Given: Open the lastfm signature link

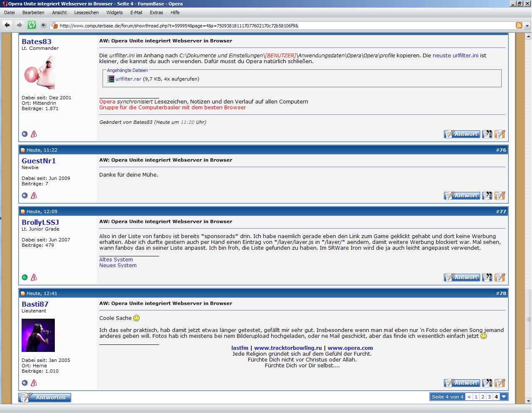Looking at the screenshot, I should (x=240, y=348).
